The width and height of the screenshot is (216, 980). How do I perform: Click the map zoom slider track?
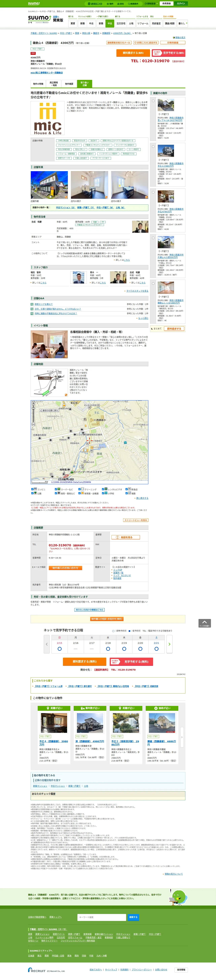[33, 414]
